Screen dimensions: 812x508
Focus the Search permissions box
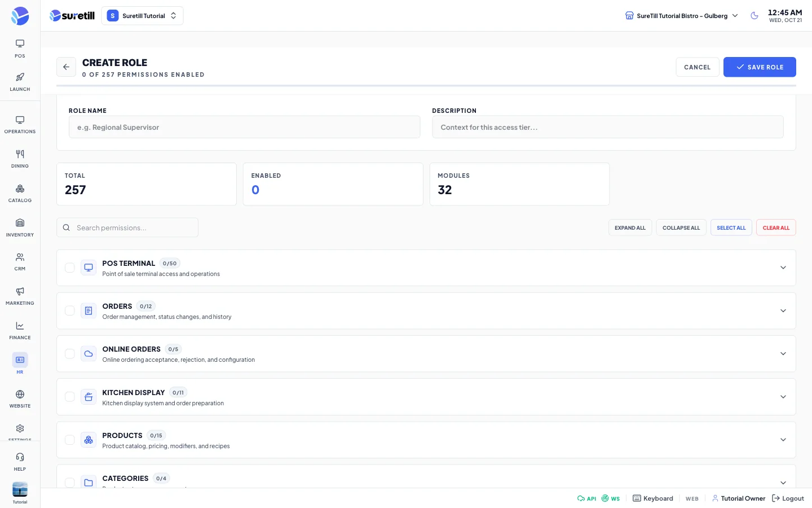(127, 227)
